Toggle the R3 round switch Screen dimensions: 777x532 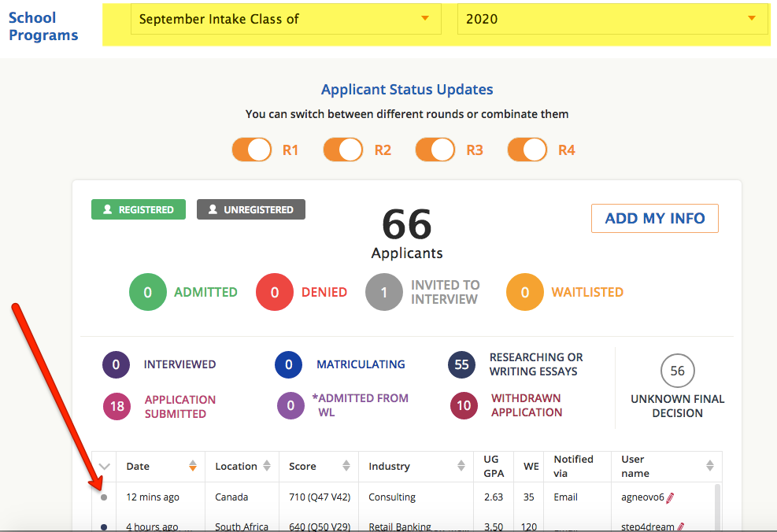435,150
